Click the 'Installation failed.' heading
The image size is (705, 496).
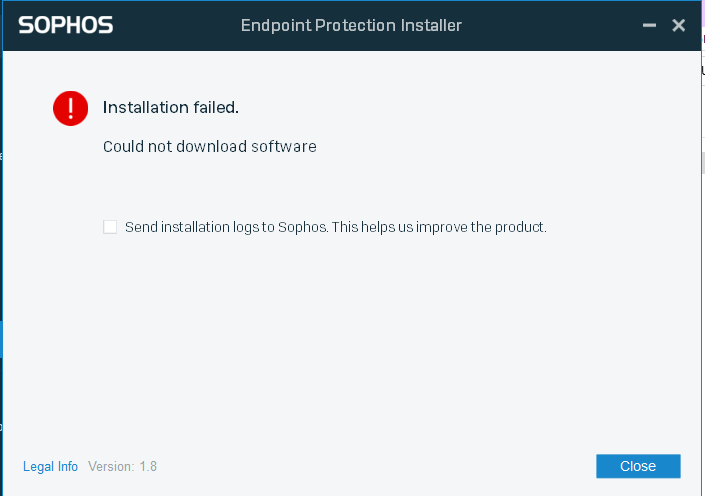[171, 107]
